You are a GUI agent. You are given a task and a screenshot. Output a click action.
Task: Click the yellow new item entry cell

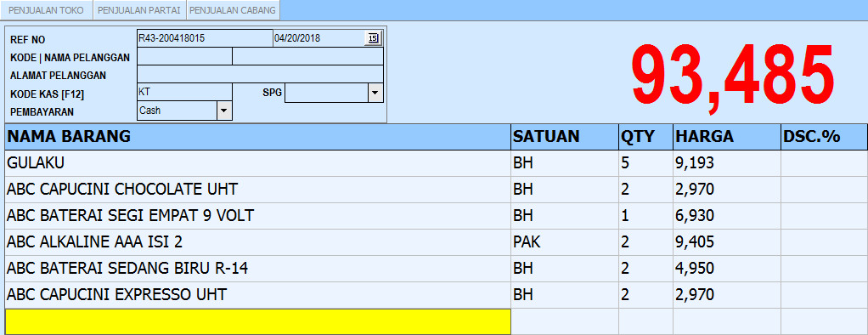258,321
